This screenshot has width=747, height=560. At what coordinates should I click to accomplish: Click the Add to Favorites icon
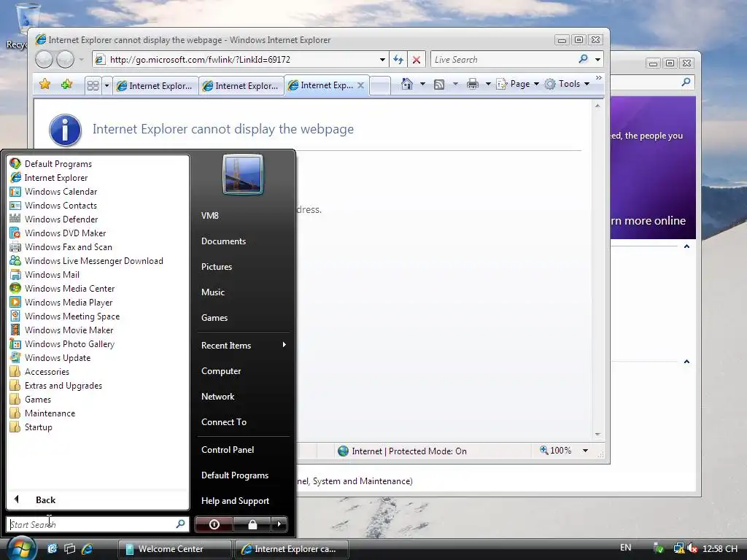coord(66,85)
